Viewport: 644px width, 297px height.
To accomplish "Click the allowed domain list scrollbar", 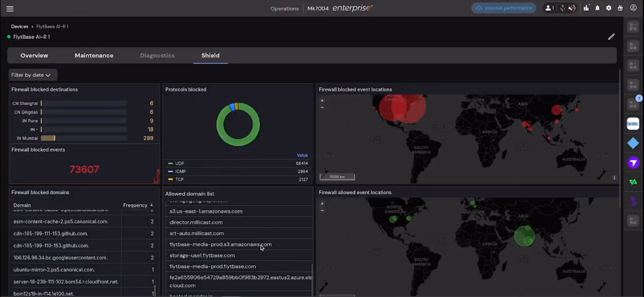I will coord(312,280).
